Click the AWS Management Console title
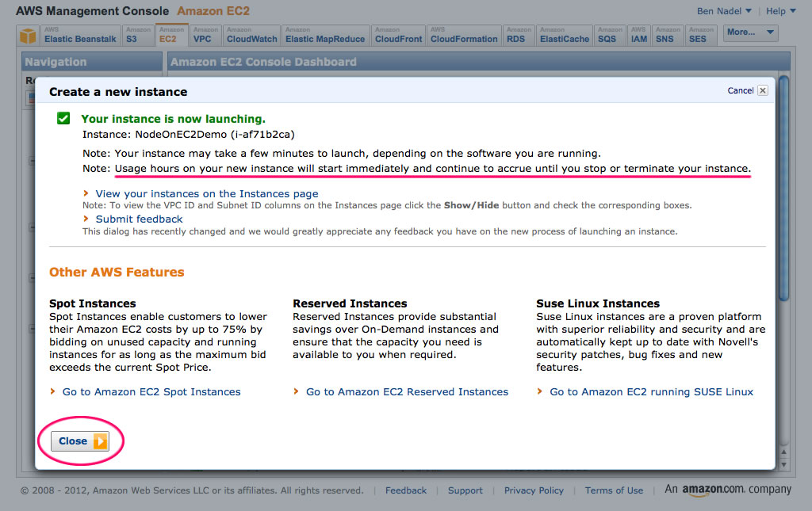This screenshot has width=812, height=511. point(92,11)
